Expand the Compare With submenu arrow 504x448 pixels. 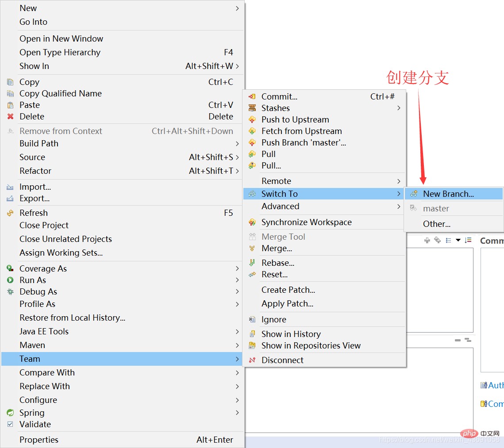(237, 372)
